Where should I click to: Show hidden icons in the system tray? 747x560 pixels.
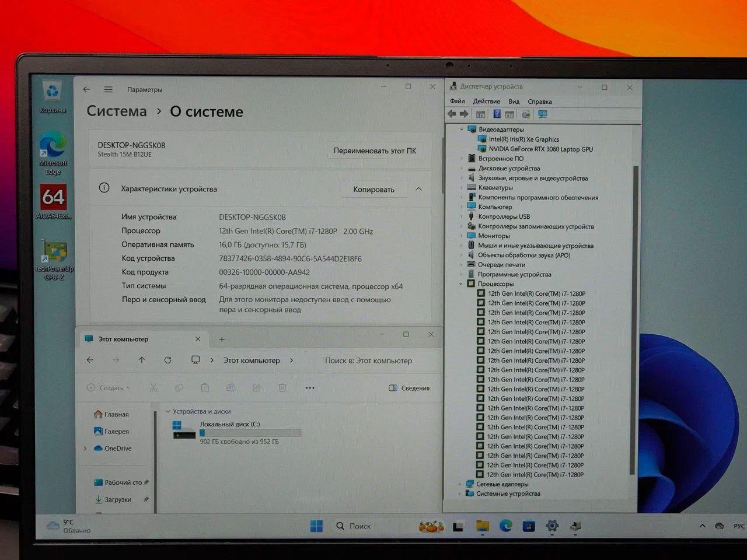tap(702, 526)
